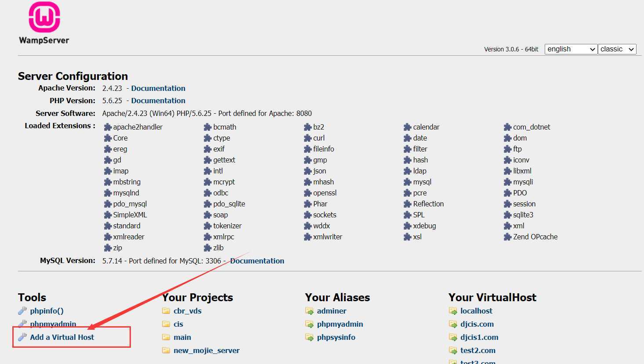
Task: Click puzzle icon beside openssl extension
Action: coord(308,193)
